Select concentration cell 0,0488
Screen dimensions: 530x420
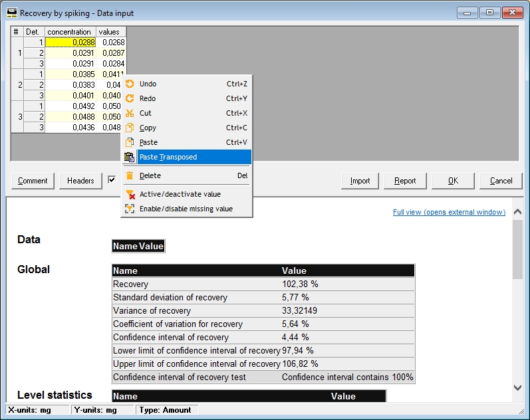click(x=70, y=117)
